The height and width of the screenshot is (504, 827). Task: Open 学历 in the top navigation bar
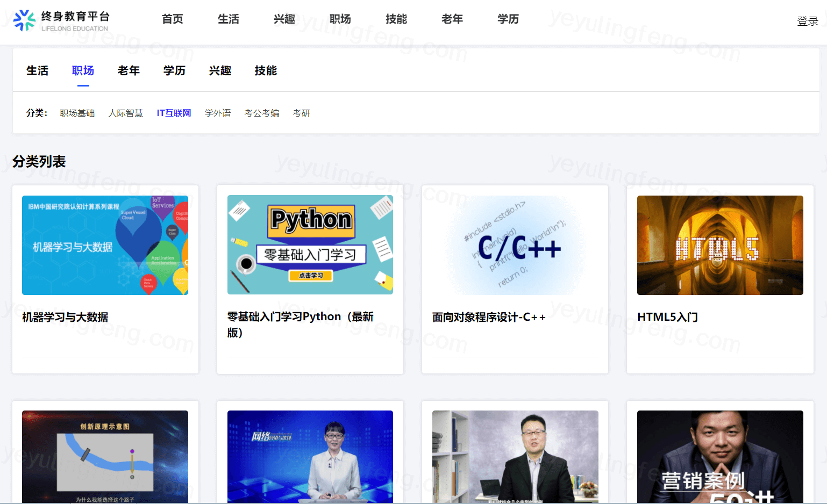508,19
